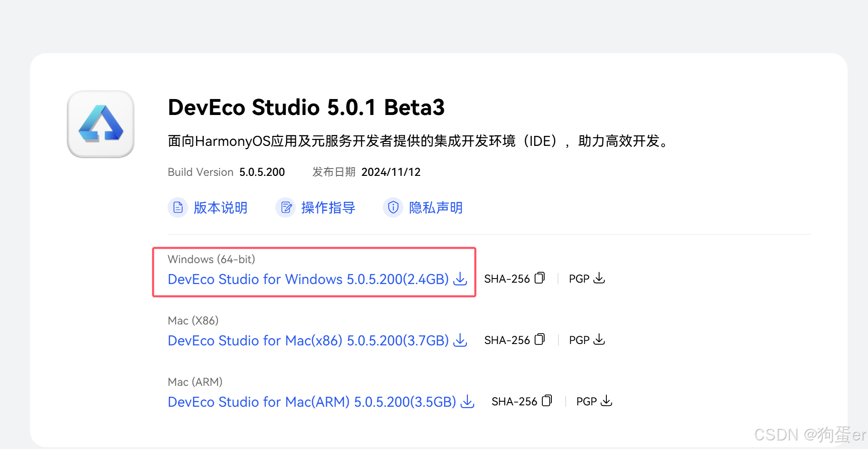Download DevEco Studio for Mac(x86) 5.0.5.200

[308, 340]
